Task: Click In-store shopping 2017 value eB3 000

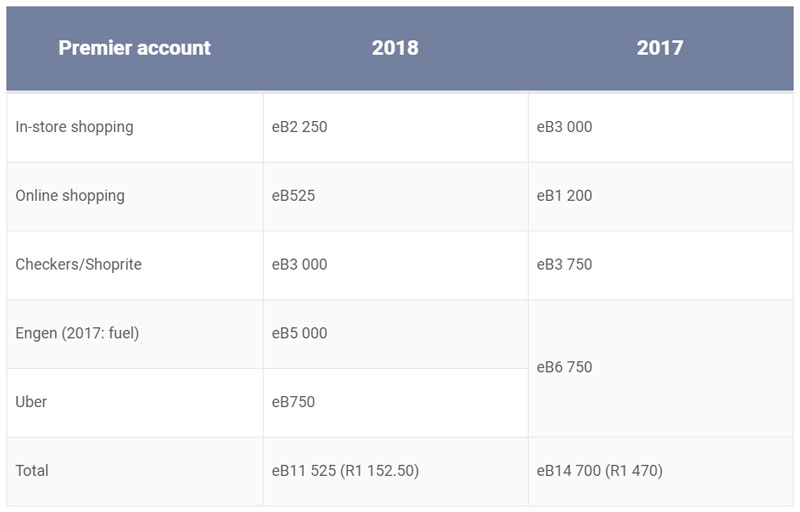Action: pyautogui.click(x=565, y=127)
